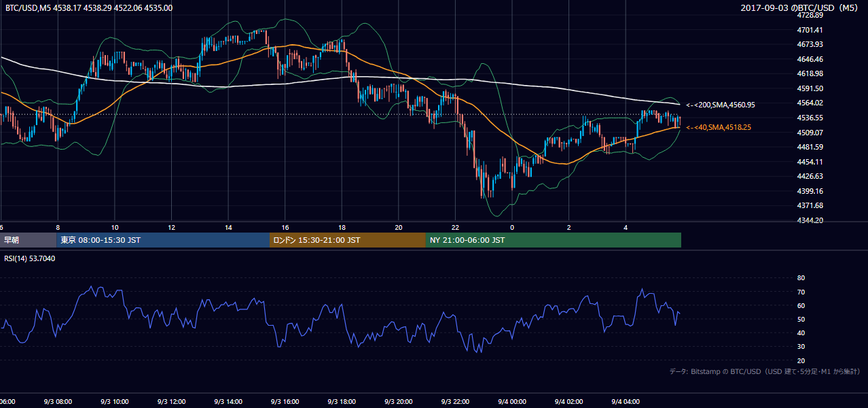Click the 9/3 10:00 bottom time label
The height and width of the screenshot is (408, 868).
tap(115, 402)
